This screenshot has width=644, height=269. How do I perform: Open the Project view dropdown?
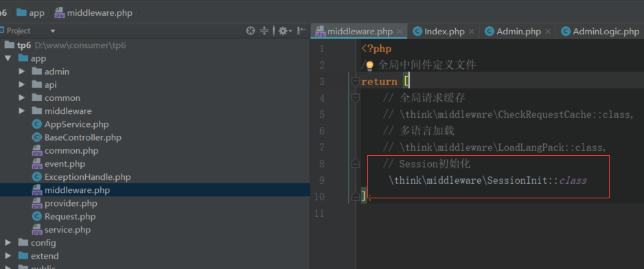pyautogui.click(x=53, y=31)
